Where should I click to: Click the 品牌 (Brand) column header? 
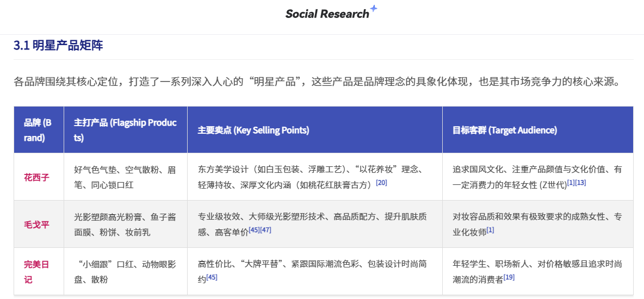(x=39, y=130)
